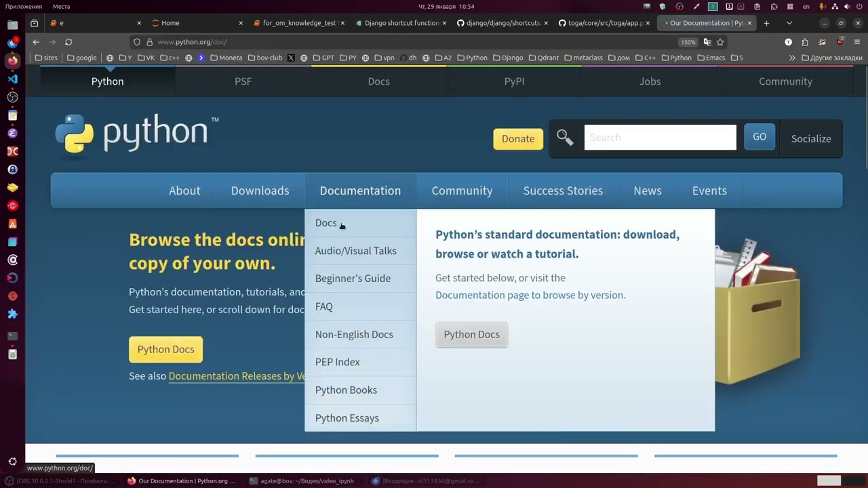868x488 pixels.
Task: Follow 'Documentation Releases by Version' link
Action: tap(237, 375)
